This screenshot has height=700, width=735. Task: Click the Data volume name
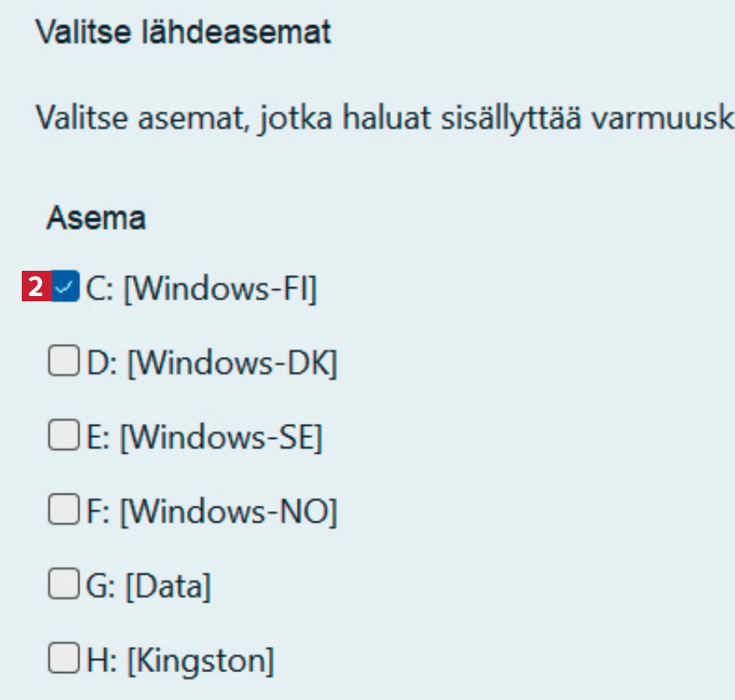[169, 587]
